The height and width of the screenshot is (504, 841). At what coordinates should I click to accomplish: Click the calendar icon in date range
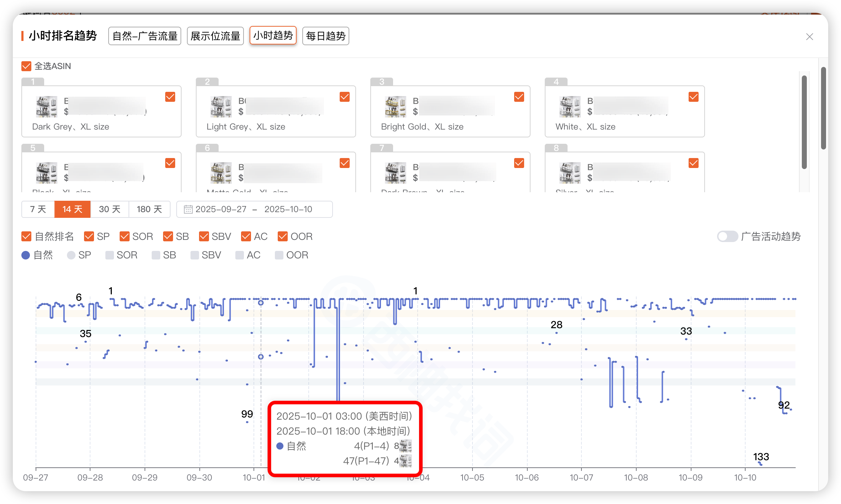[x=188, y=209]
